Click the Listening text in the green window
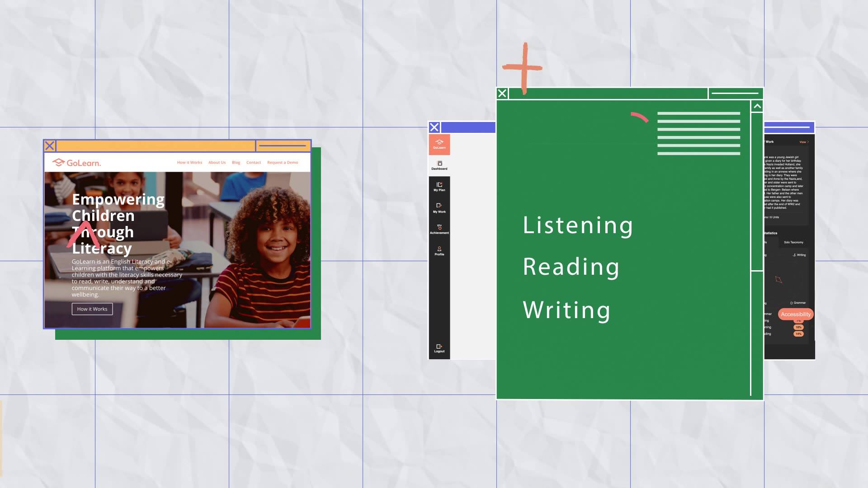868x488 pixels. click(578, 225)
